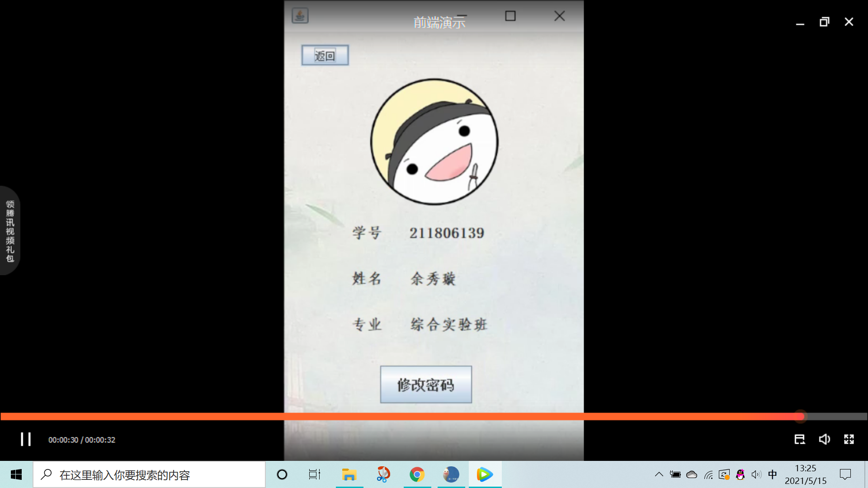This screenshot has width=868, height=488.
Task: Mute the video player volume
Action: [824, 439]
